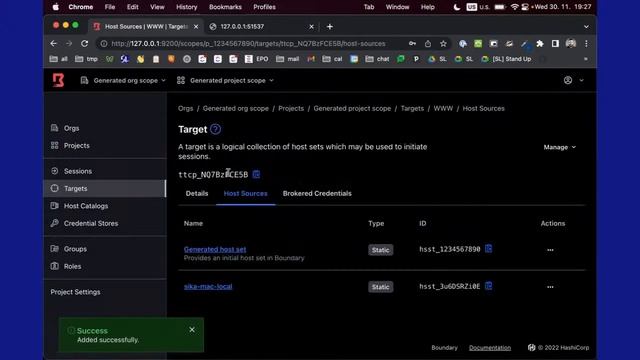Copy the target ID ttcp_NQ7BzFCE5B
Viewport: 640px width, 360px height.
256,174
